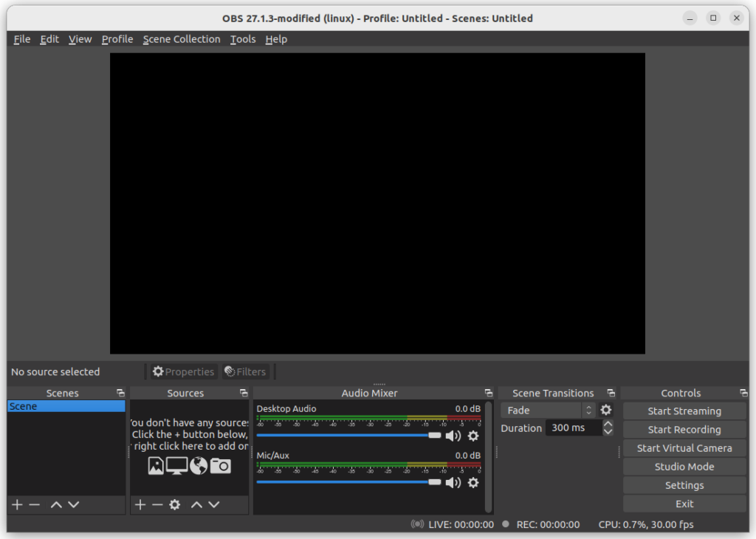Viewport: 756px width, 539px height.
Task: Click the Start Streaming button
Action: click(684, 411)
